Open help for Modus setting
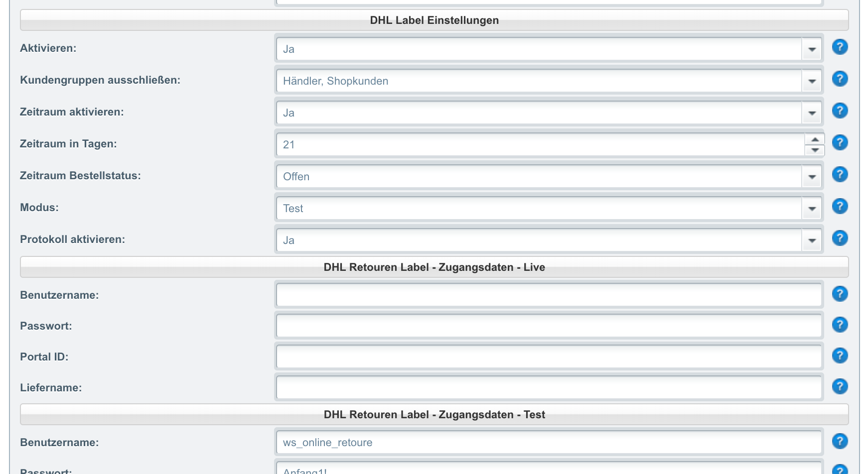868x474 pixels. [840, 207]
